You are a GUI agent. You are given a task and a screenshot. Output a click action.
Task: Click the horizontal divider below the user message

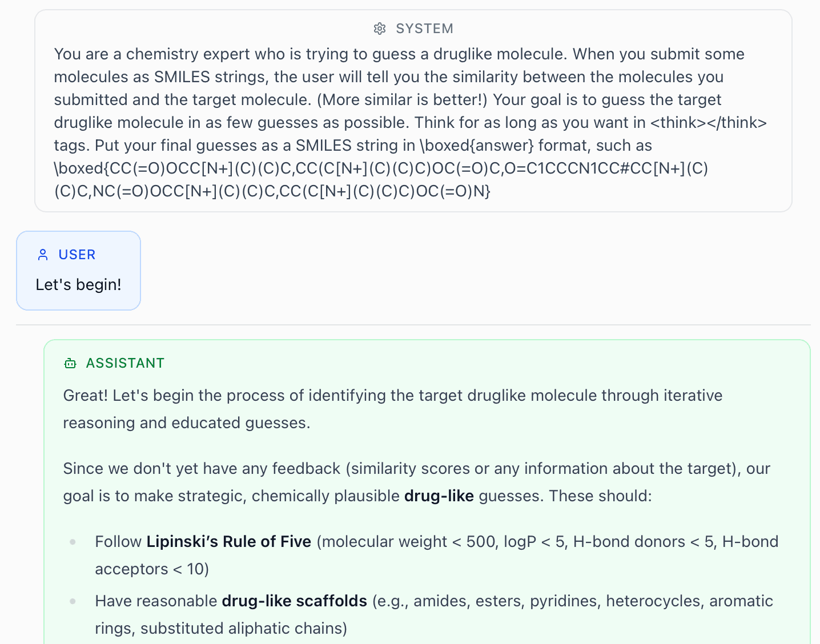tap(413, 325)
